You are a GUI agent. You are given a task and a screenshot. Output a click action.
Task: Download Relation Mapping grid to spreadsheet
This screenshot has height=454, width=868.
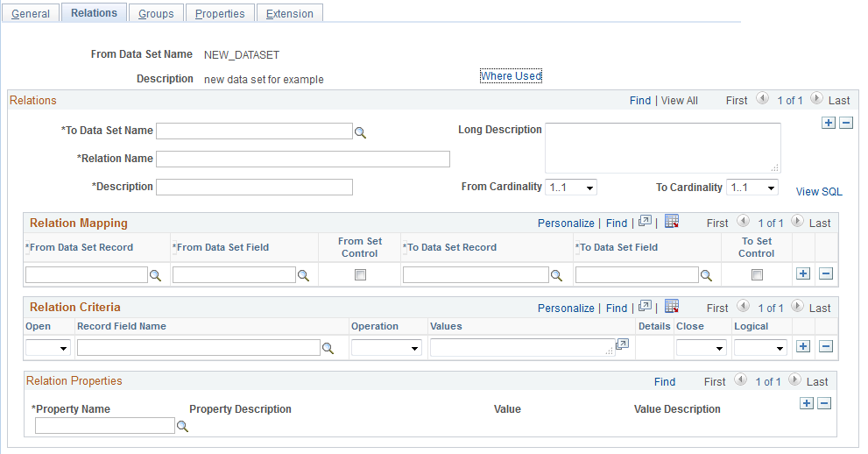(672, 222)
